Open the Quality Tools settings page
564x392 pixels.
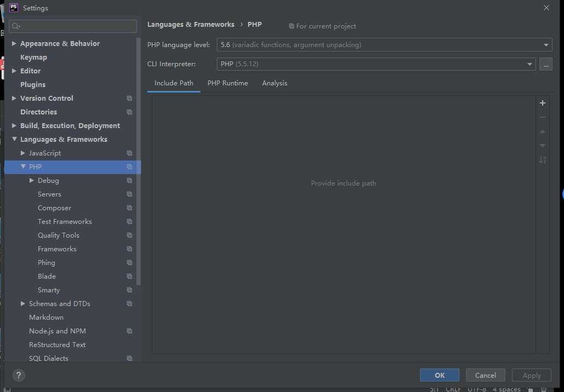[58, 235]
